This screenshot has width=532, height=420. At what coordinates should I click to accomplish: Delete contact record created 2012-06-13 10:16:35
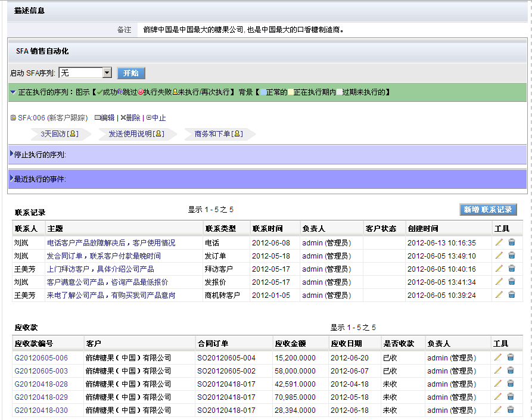[512, 242]
